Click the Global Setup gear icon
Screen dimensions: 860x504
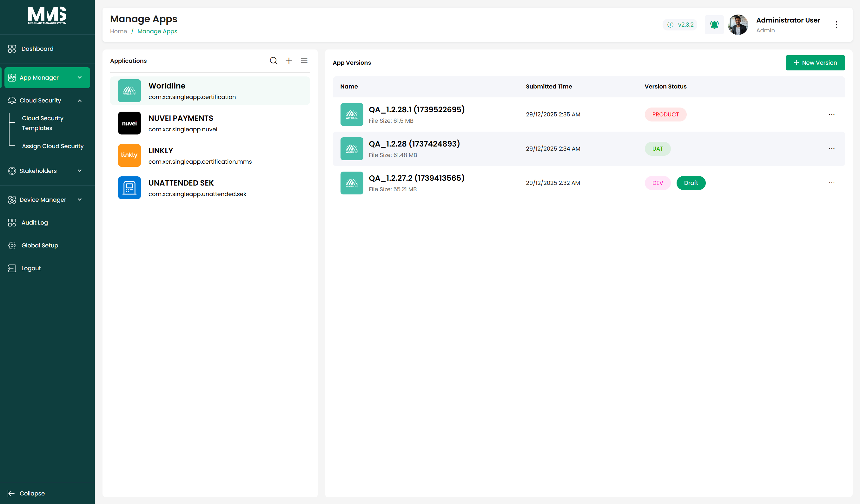pos(12,245)
